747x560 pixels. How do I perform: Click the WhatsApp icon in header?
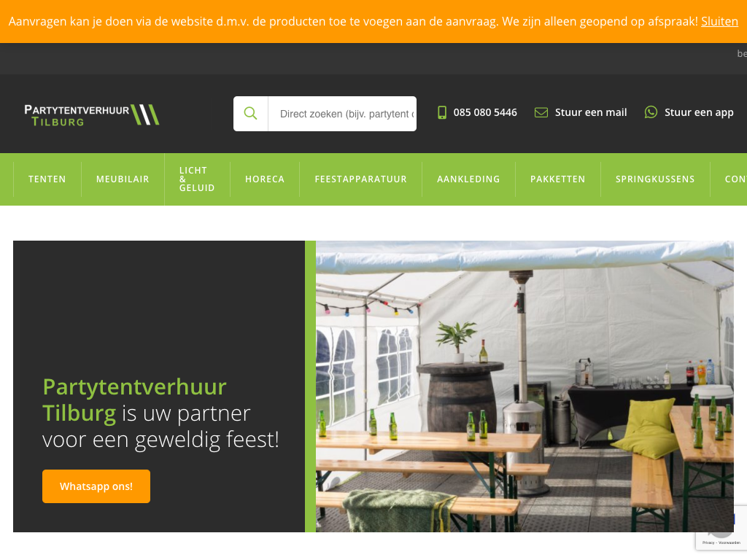coord(651,112)
